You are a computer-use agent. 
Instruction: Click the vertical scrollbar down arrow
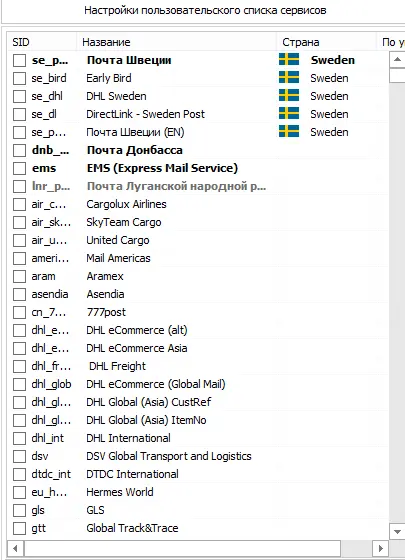[397, 532]
